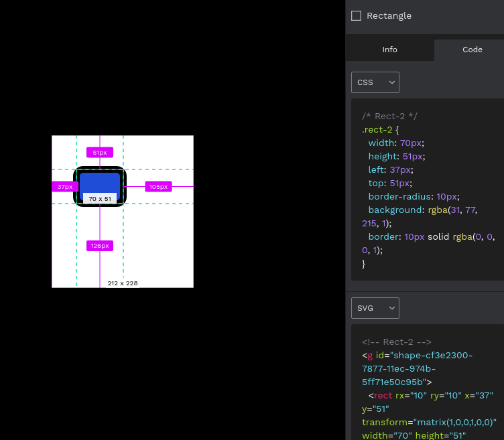Click the Rectangle title text
504x440 pixels.
click(389, 15)
